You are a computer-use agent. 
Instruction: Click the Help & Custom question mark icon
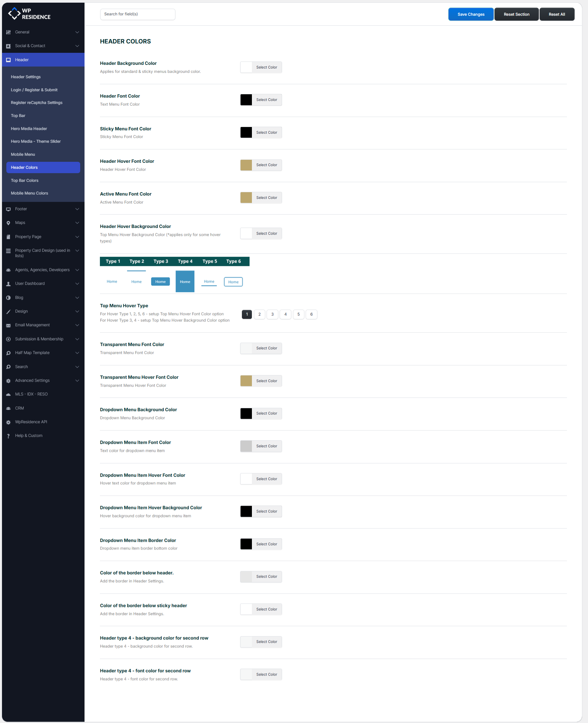tap(8, 436)
